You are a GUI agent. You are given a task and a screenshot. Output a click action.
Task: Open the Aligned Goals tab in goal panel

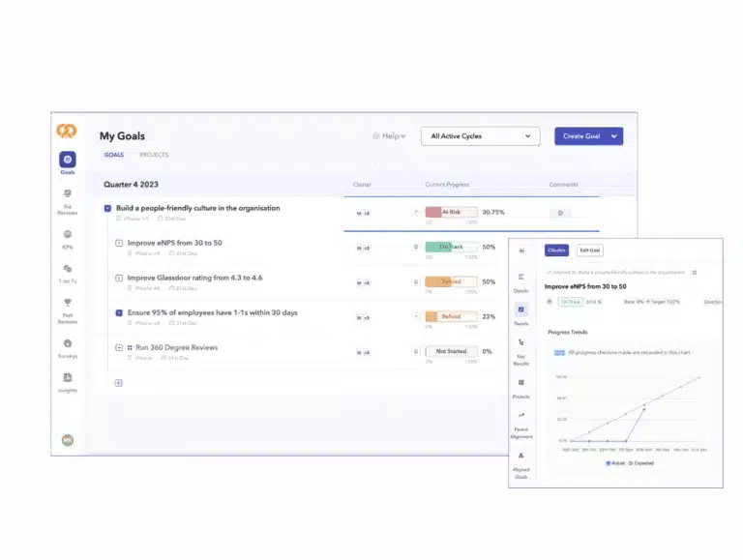[x=520, y=466]
